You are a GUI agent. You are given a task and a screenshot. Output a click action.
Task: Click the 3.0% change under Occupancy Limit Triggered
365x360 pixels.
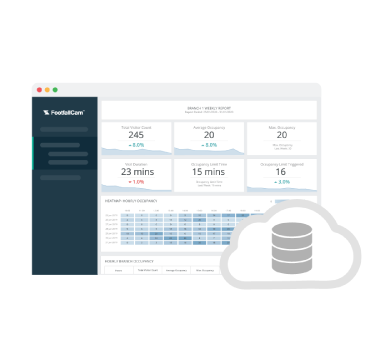point(282,182)
